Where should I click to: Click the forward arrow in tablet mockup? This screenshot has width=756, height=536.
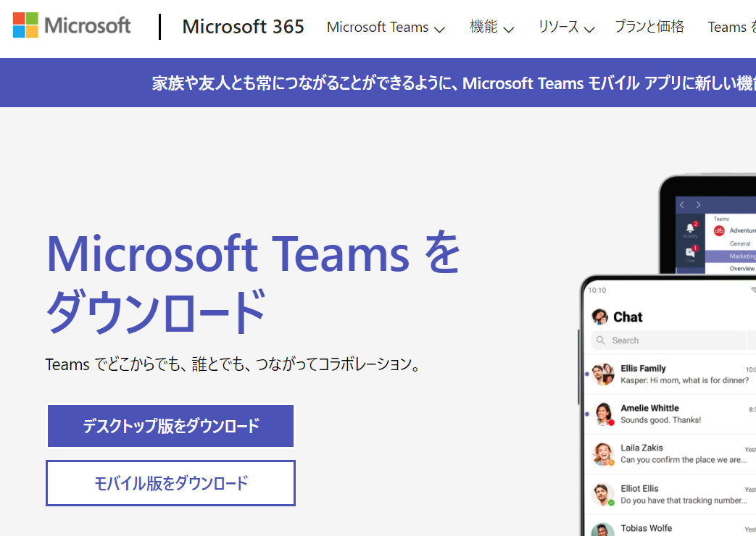point(698,205)
